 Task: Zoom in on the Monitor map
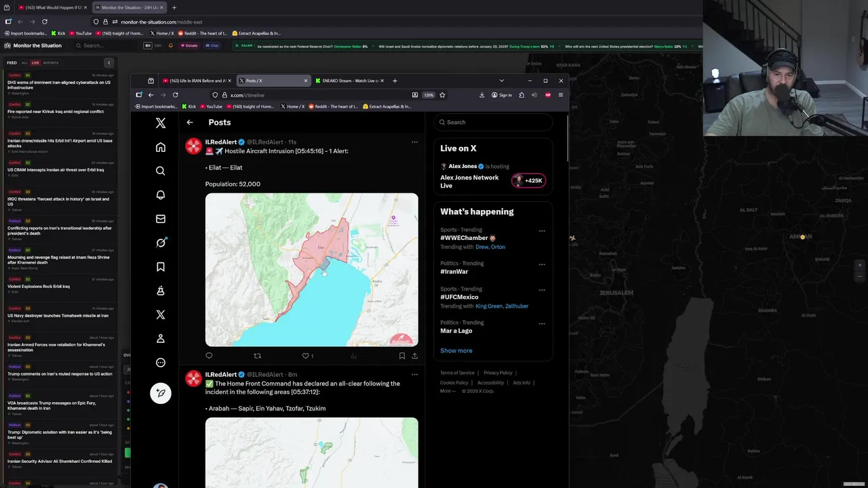click(x=860, y=265)
